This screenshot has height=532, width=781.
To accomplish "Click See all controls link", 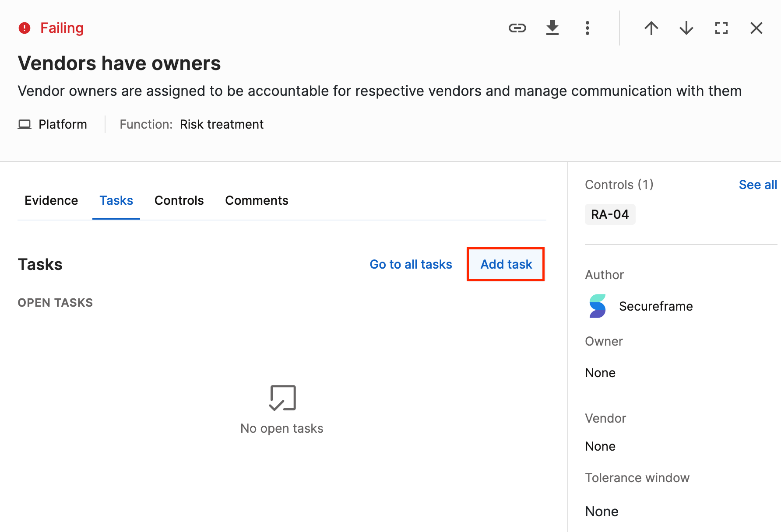I will tap(758, 185).
